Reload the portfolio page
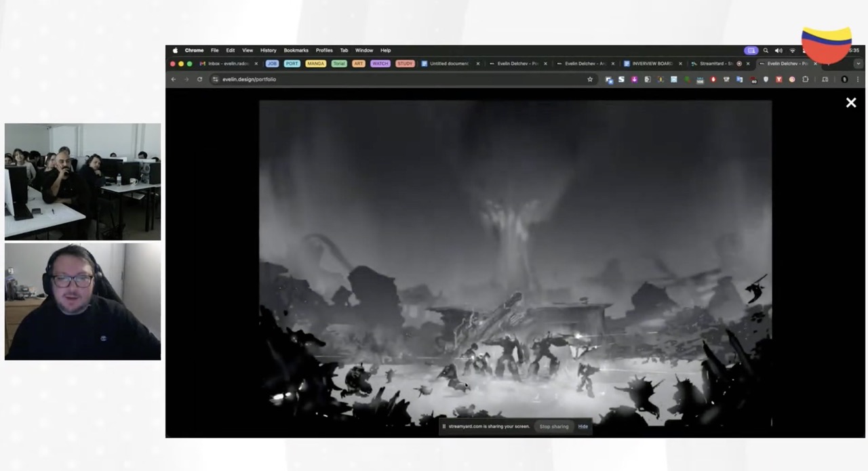Screen dimensions: 868x471 (x=199, y=79)
